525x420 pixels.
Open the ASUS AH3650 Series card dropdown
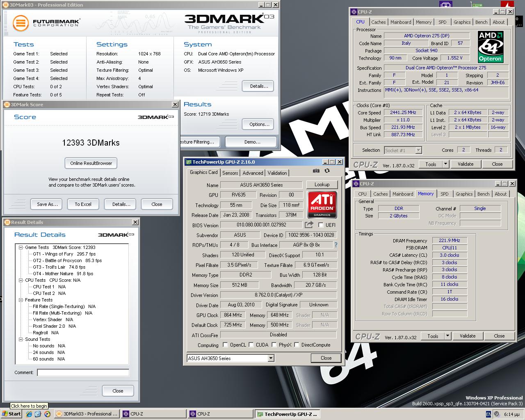point(271,358)
